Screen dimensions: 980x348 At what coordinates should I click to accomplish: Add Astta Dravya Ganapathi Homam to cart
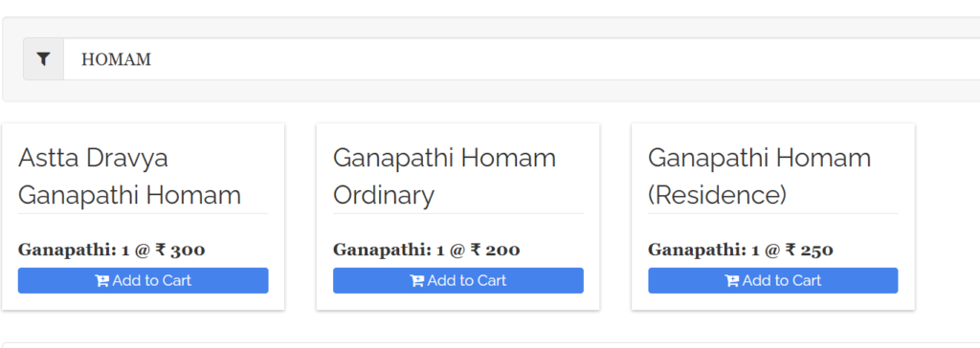144,280
